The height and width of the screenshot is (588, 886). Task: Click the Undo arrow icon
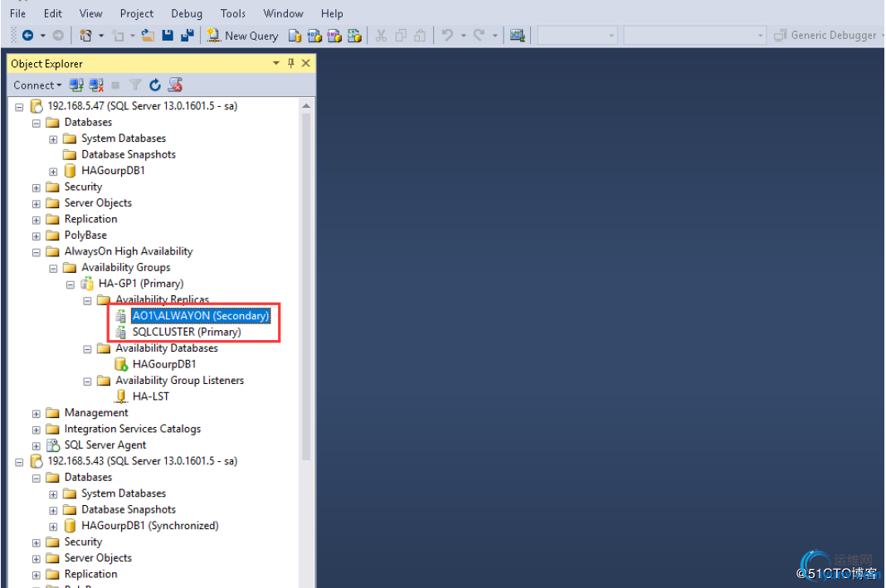[447, 35]
